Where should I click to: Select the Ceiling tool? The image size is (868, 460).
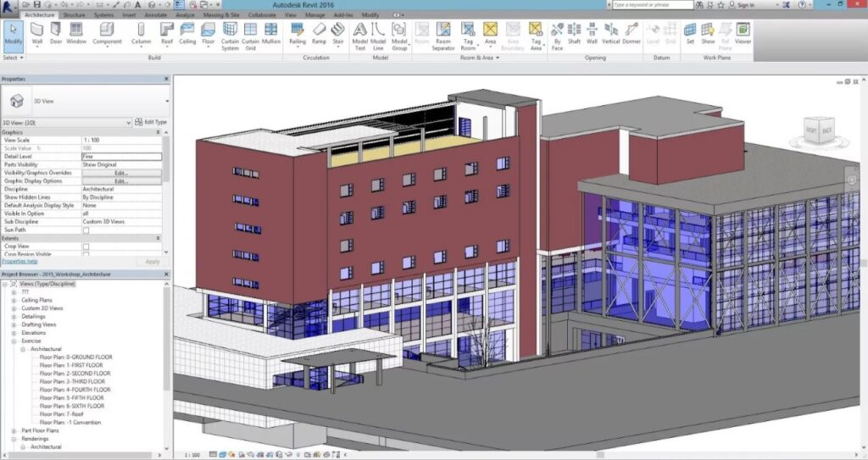187,35
